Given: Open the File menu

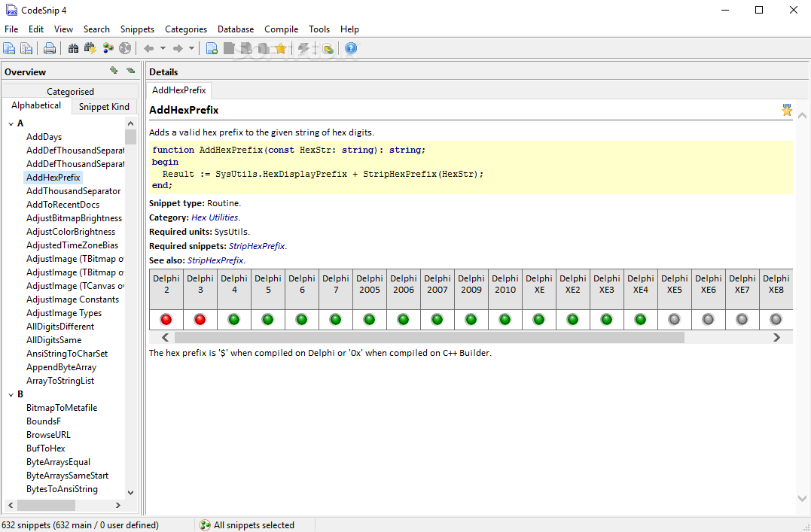Looking at the screenshot, I should point(11,29).
